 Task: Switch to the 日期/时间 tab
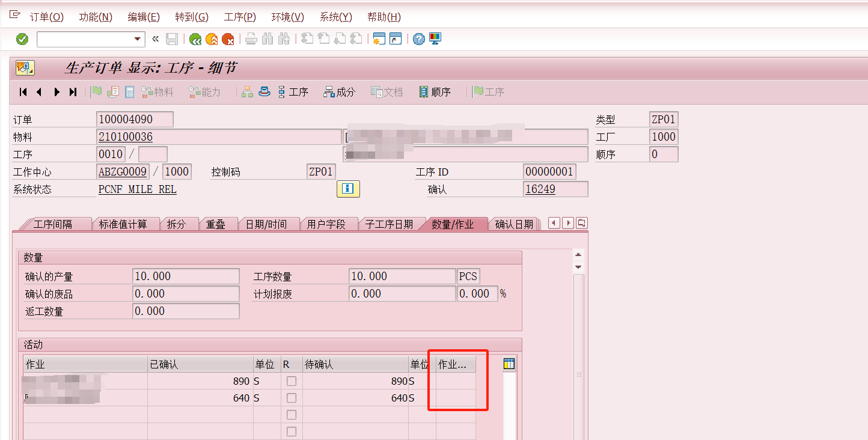point(266,224)
